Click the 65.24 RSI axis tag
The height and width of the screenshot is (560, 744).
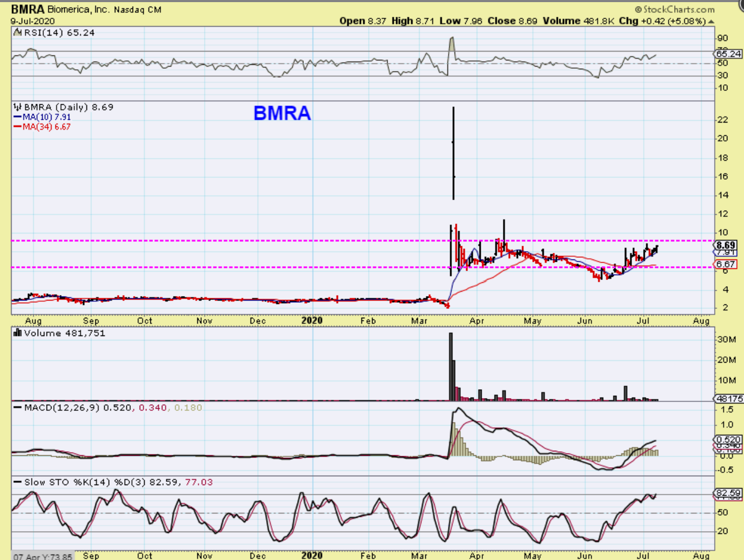[728, 54]
